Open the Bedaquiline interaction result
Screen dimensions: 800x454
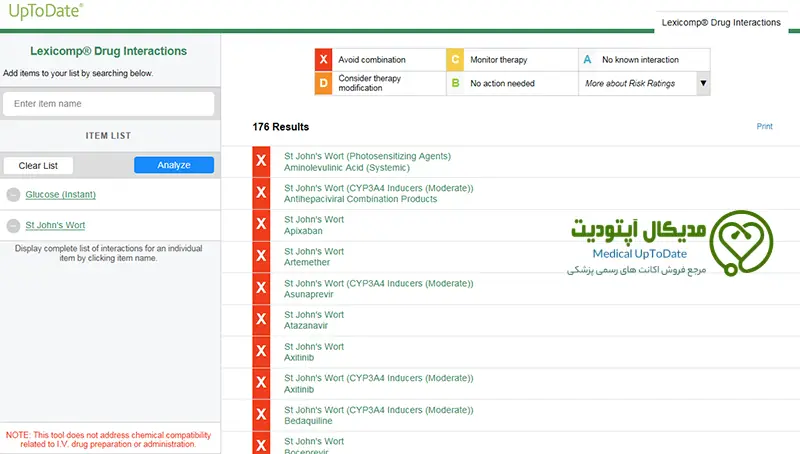click(x=379, y=415)
